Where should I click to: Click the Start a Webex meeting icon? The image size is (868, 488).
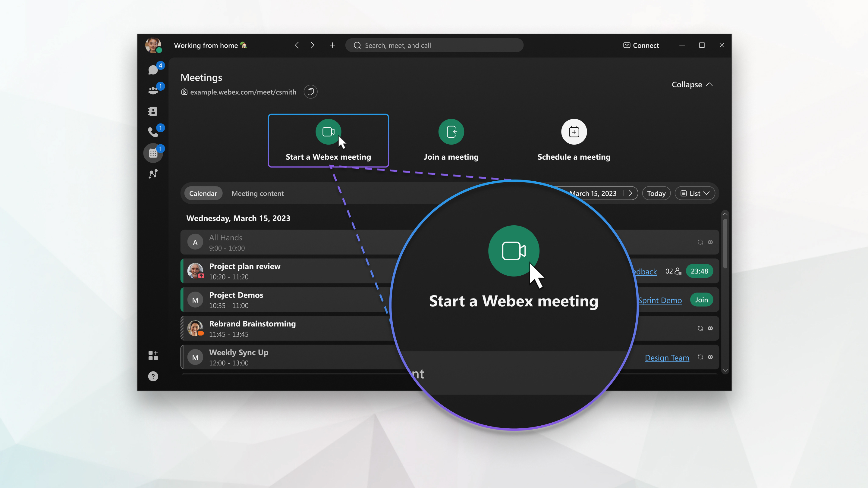(x=328, y=132)
